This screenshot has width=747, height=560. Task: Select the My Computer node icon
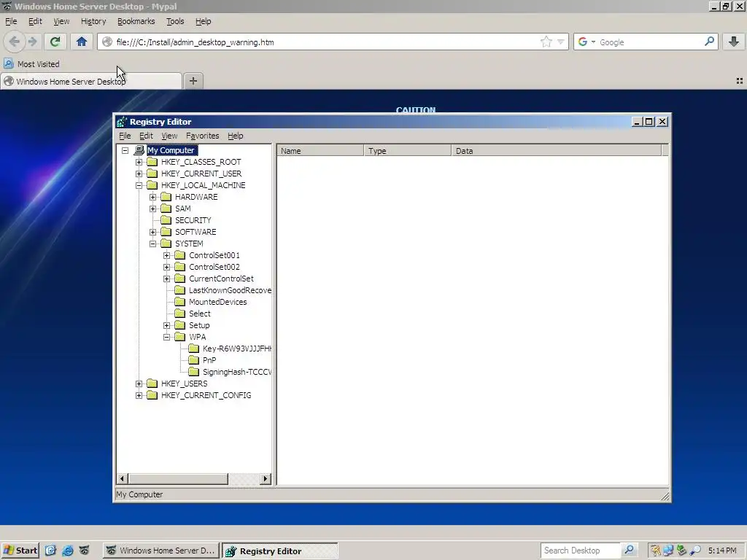click(139, 150)
